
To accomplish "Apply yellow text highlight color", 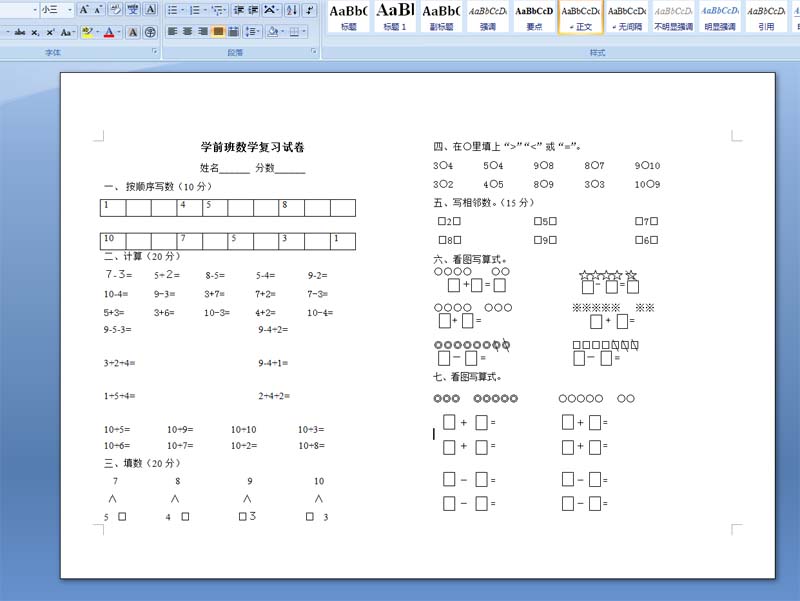I will pos(87,32).
